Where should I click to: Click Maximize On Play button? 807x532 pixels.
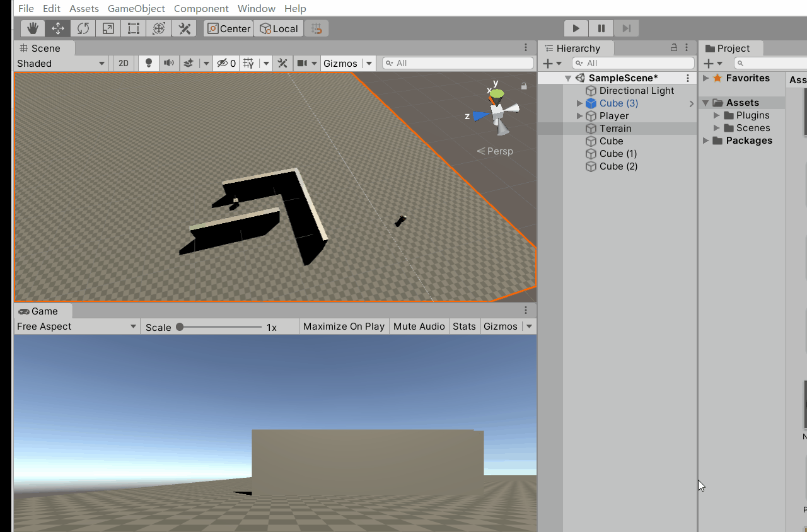(344, 327)
